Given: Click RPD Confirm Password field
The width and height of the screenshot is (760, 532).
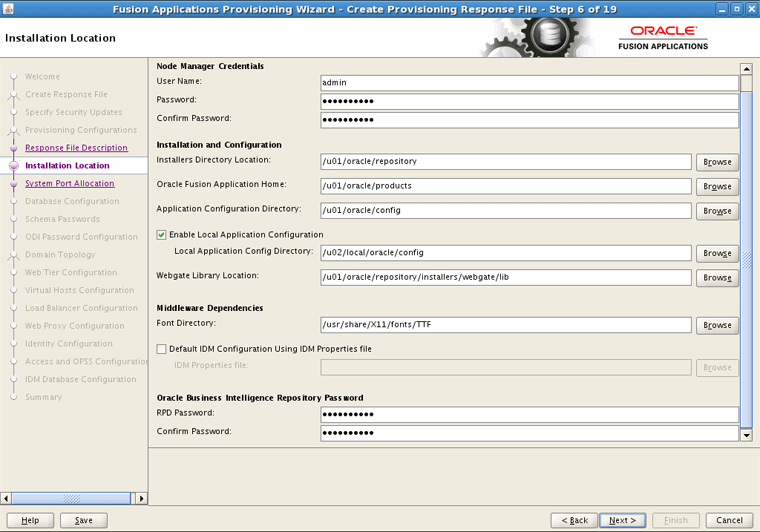Looking at the screenshot, I should (529, 433).
